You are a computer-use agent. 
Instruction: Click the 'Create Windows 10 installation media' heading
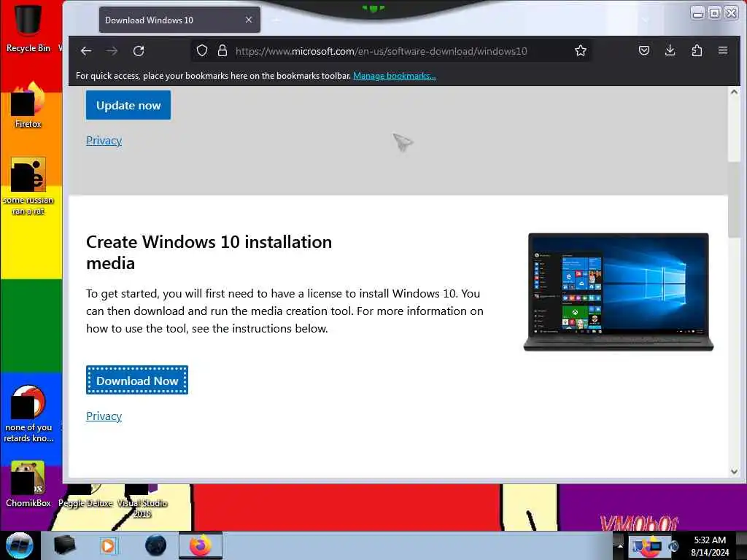(x=209, y=252)
